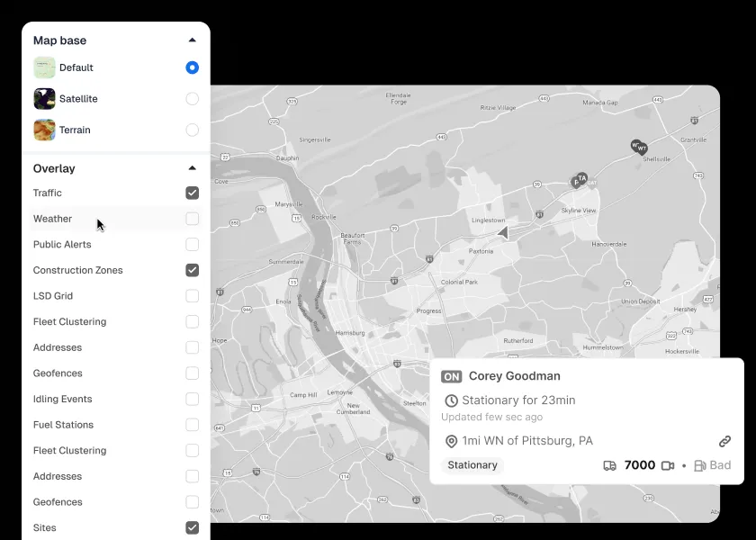Screen dimensions: 756x540
Task: Click the Construction Zones label
Action: [x=77, y=270]
